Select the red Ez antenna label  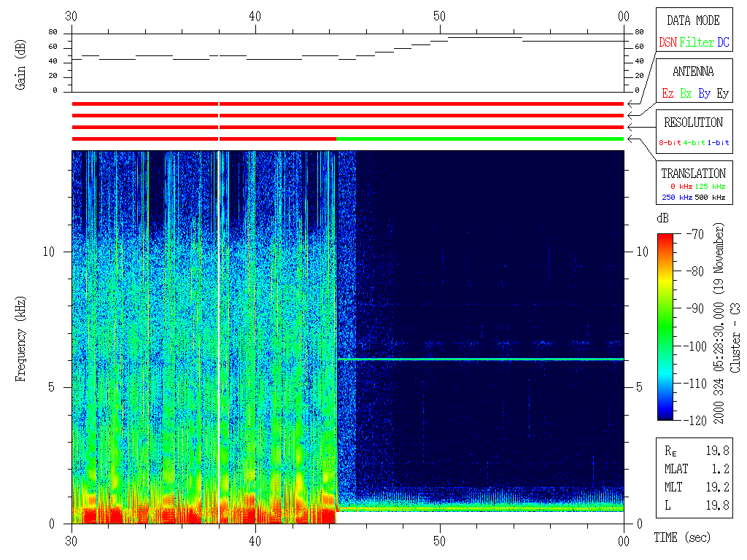click(667, 94)
